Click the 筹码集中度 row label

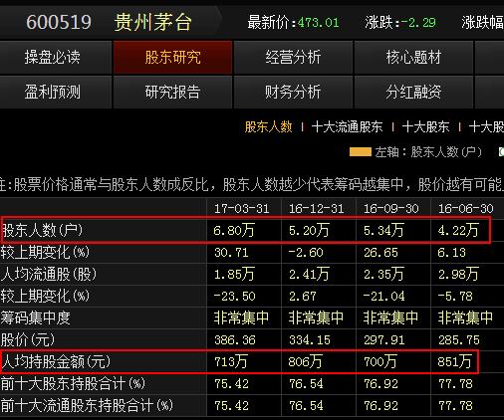click(x=36, y=317)
